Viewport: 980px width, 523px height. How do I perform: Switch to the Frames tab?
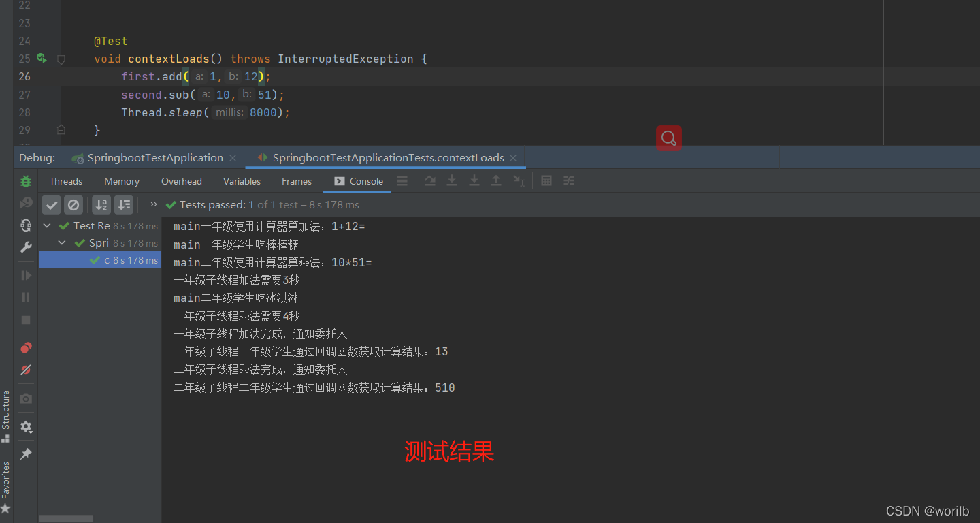coord(297,181)
